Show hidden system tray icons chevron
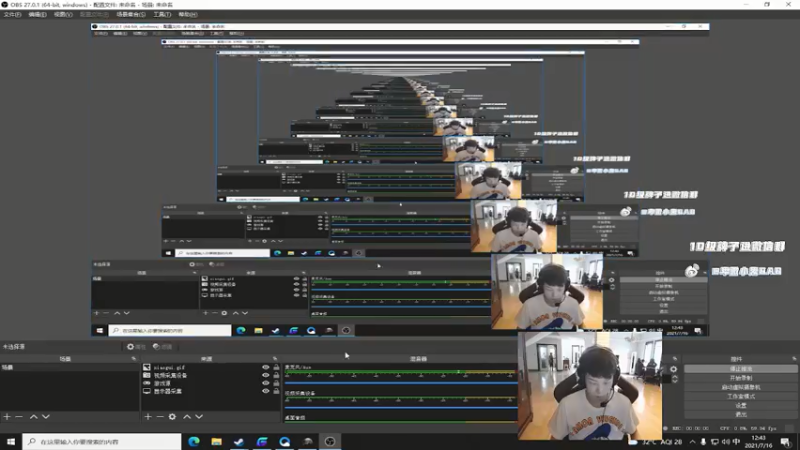Viewport: 800px width, 450px height. click(692, 442)
